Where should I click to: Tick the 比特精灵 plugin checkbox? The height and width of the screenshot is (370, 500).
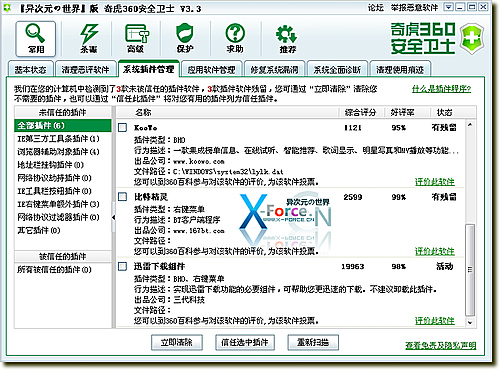point(123,197)
